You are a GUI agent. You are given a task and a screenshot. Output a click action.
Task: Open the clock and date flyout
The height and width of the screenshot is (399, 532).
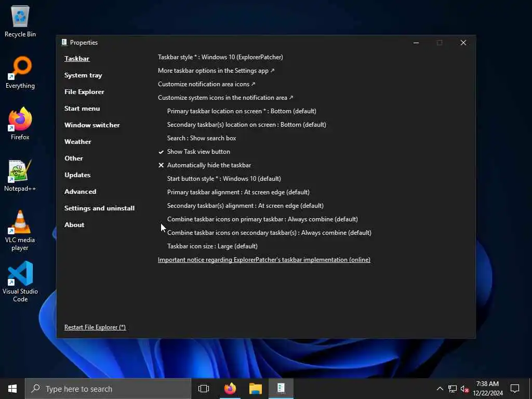pos(487,389)
